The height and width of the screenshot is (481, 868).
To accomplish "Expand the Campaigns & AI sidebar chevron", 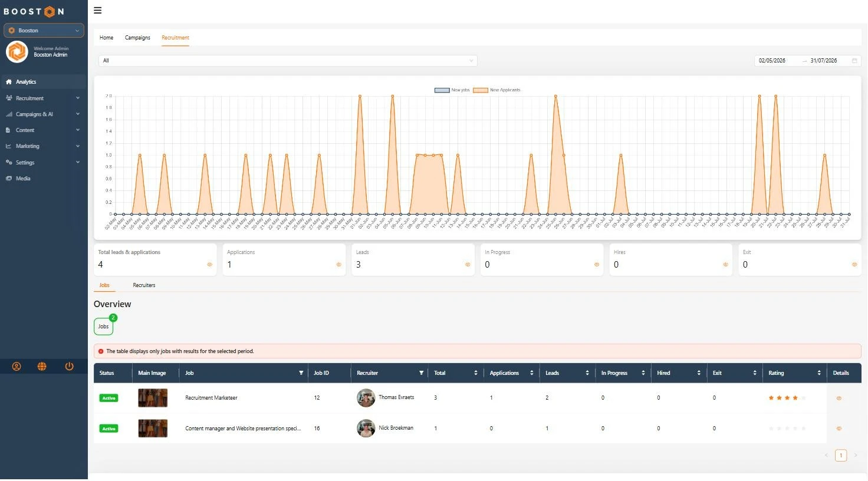I will [x=78, y=114].
